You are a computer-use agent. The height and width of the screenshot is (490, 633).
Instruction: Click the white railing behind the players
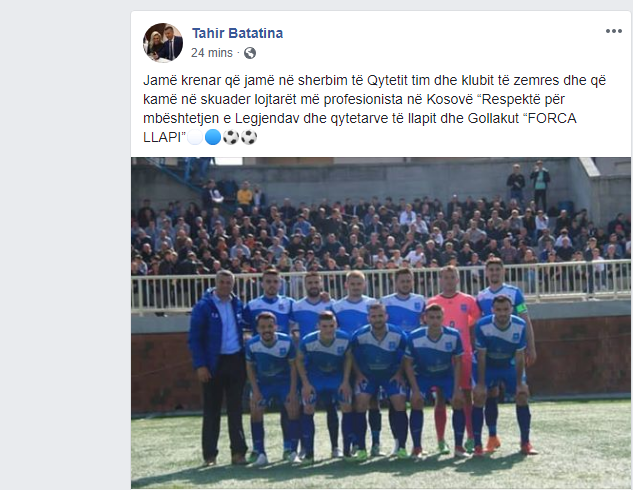pyautogui.click(x=381, y=287)
